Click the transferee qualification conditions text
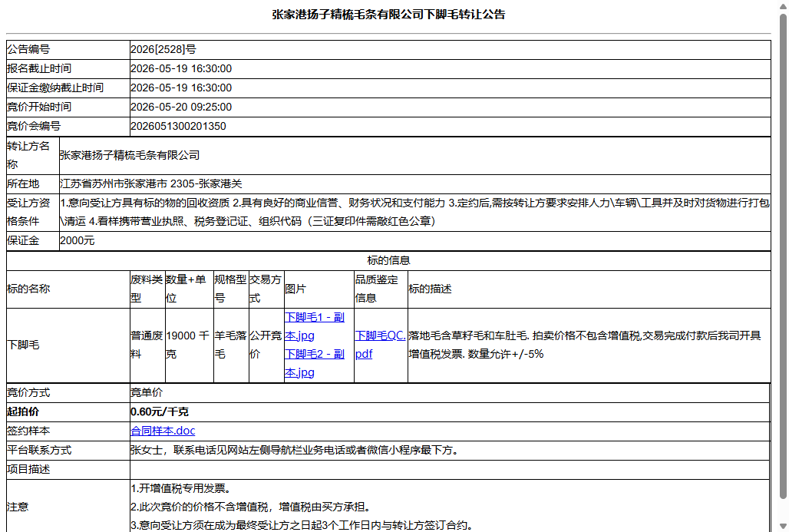Screen dimensions: 789x532 [414, 212]
